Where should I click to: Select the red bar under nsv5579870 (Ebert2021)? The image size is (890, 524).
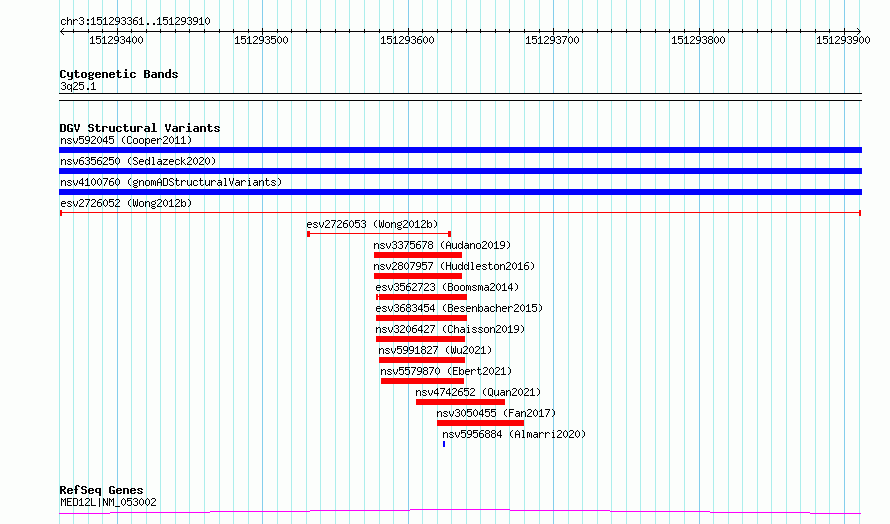[x=422, y=381]
